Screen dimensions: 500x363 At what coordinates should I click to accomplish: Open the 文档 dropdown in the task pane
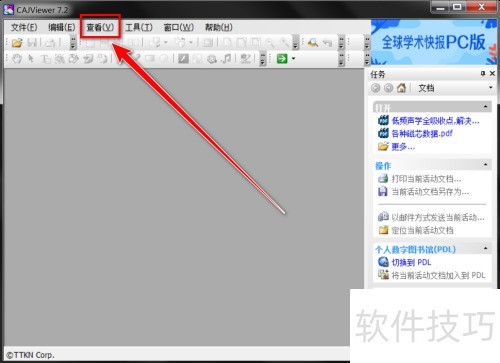pos(491,88)
